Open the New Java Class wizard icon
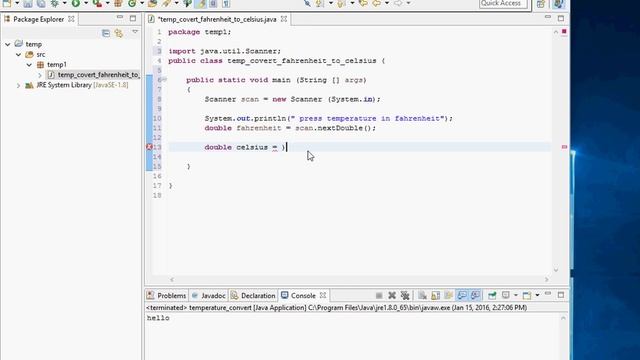Viewport: 640px width, 360px height. click(132, 3)
